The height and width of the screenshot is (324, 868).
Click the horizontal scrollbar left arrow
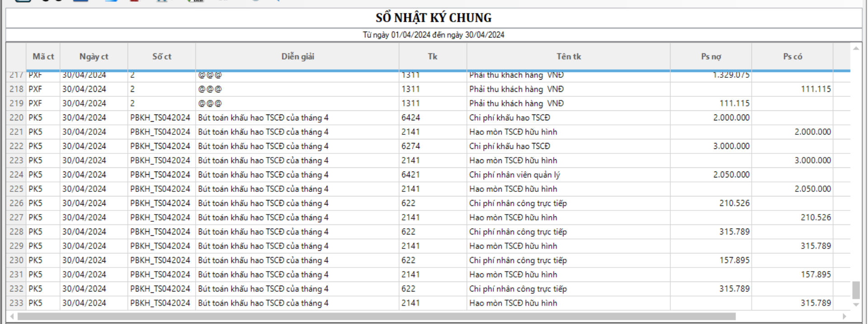pos(12,316)
